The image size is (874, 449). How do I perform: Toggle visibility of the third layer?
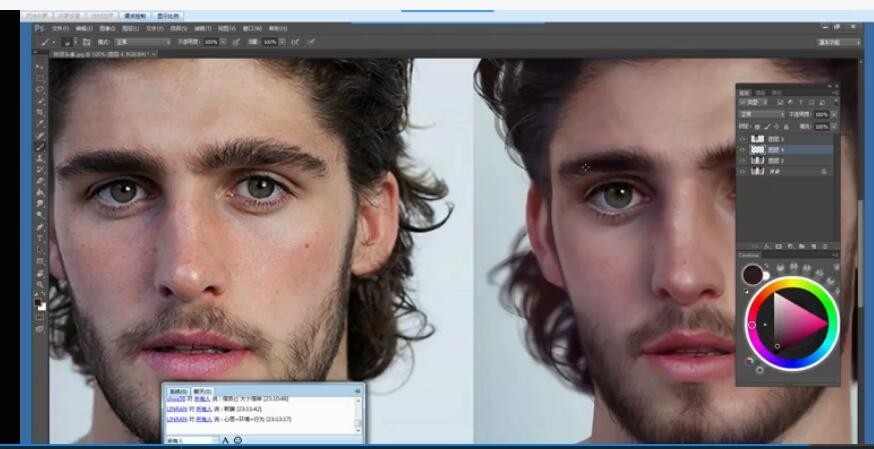(742, 161)
